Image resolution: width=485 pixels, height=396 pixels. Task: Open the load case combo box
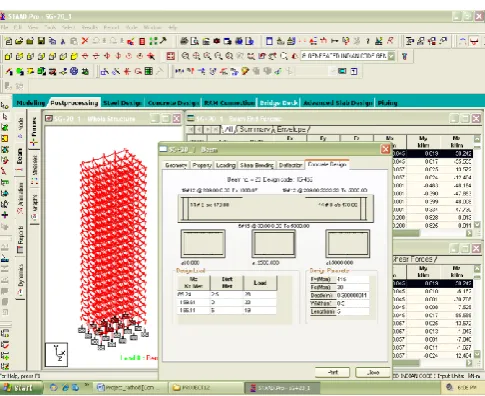point(347,56)
